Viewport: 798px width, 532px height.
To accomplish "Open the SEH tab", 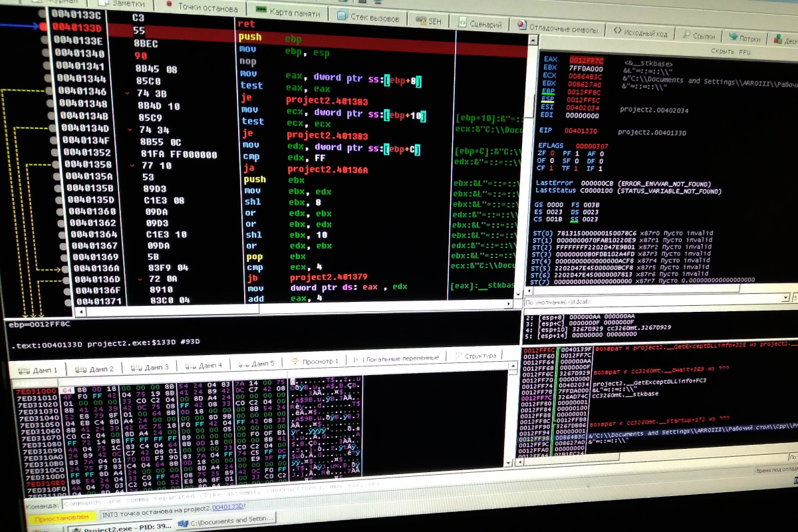I will [428, 21].
